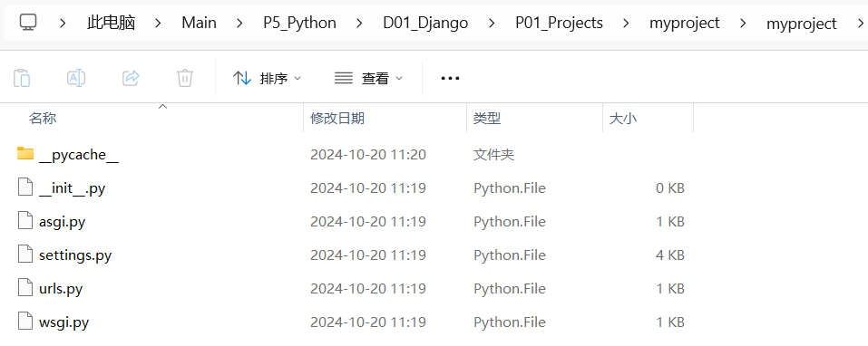Expand the chevron after D01_Django in the breadcrumb
This screenshot has height=346, width=868.
(492, 23)
